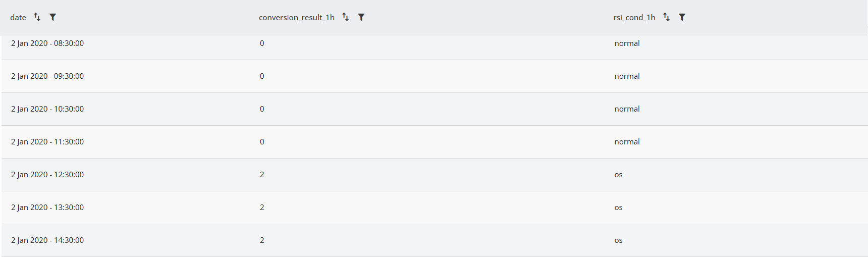Click the conversion_result_1h header label
This screenshot has width=868, height=257.
(297, 17)
